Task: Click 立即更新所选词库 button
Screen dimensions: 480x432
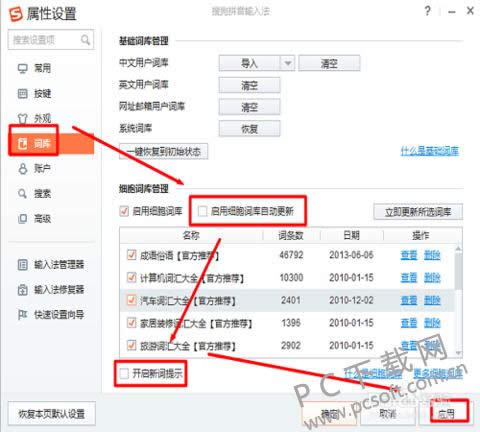Action: [x=418, y=212]
